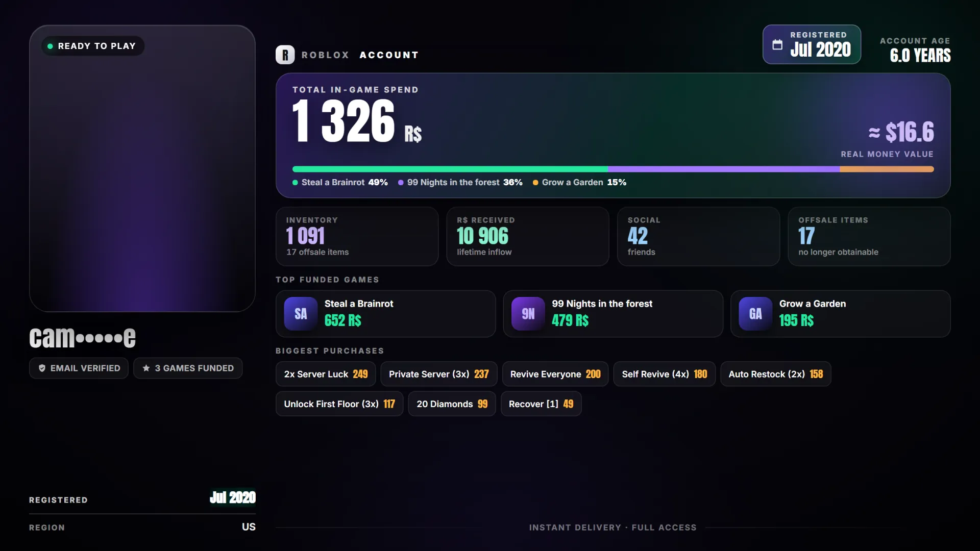The image size is (980, 551).
Task: Select the Recover [1] purchase chip
Action: pyautogui.click(x=541, y=404)
